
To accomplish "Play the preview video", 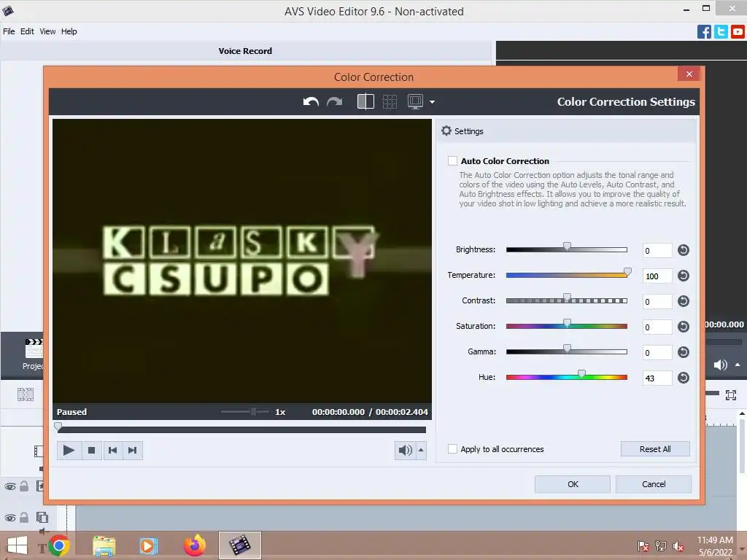I will tap(69, 450).
